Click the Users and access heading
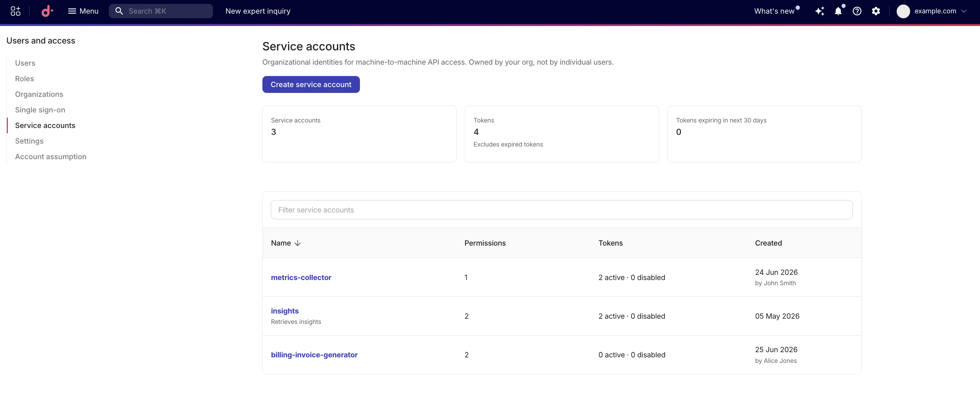980x397 pixels. (41, 40)
